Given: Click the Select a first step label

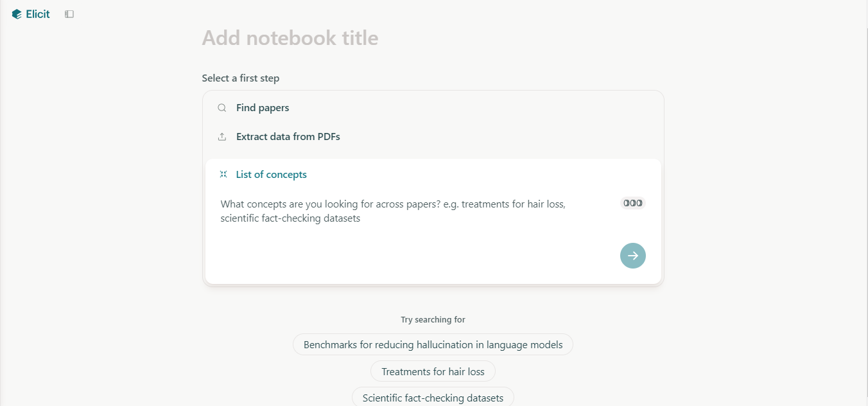Looking at the screenshot, I should point(240,78).
